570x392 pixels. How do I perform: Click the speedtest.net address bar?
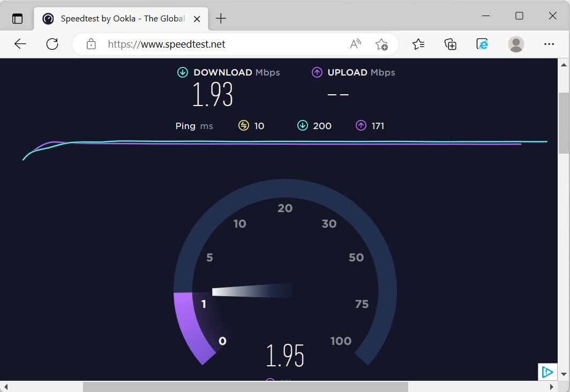214,44
